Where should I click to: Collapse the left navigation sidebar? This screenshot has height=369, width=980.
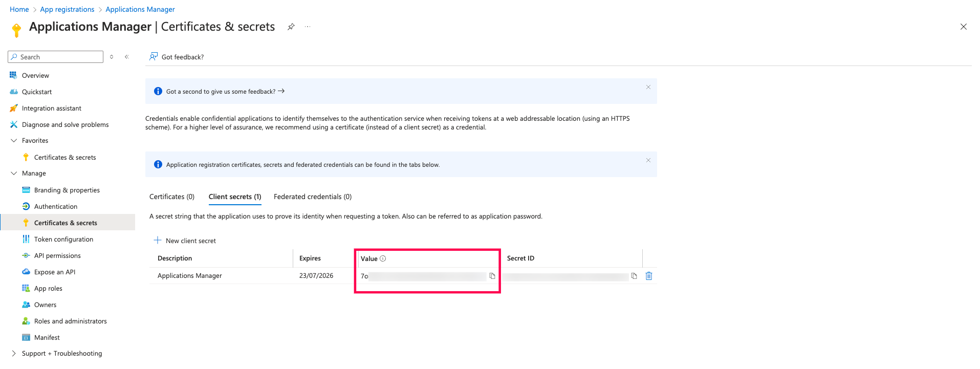(x=127, y=57)
